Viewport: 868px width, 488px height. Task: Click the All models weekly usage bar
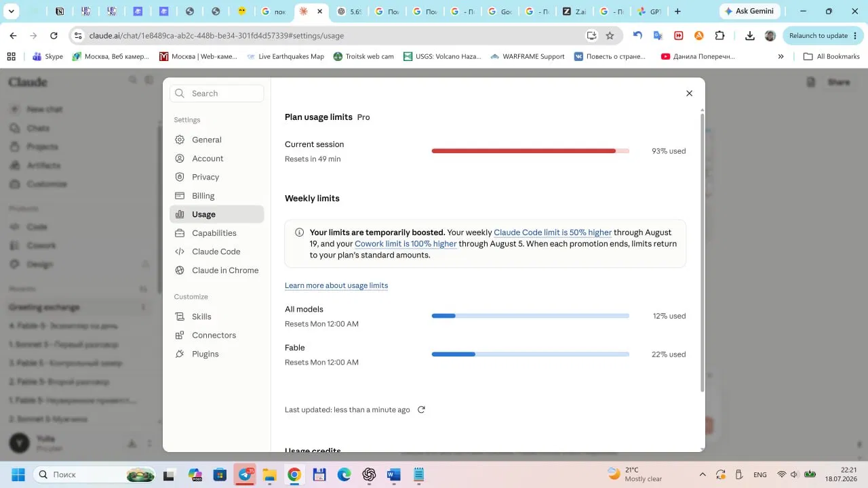pos(530,316)
